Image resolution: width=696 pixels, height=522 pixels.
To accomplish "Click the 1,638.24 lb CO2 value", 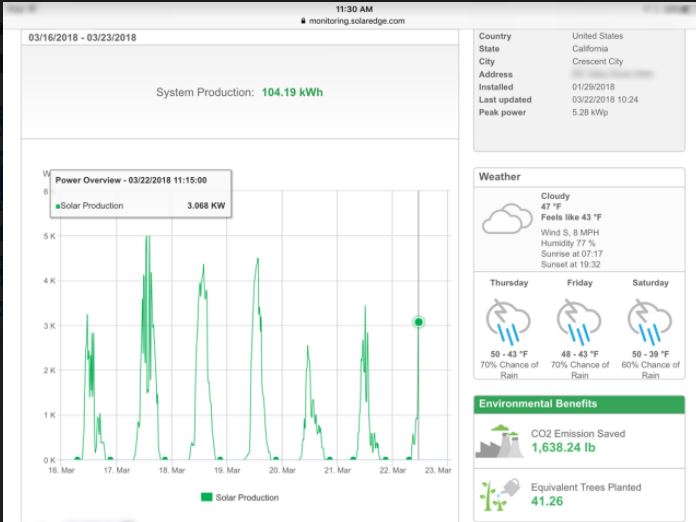I will pos(565,450).
